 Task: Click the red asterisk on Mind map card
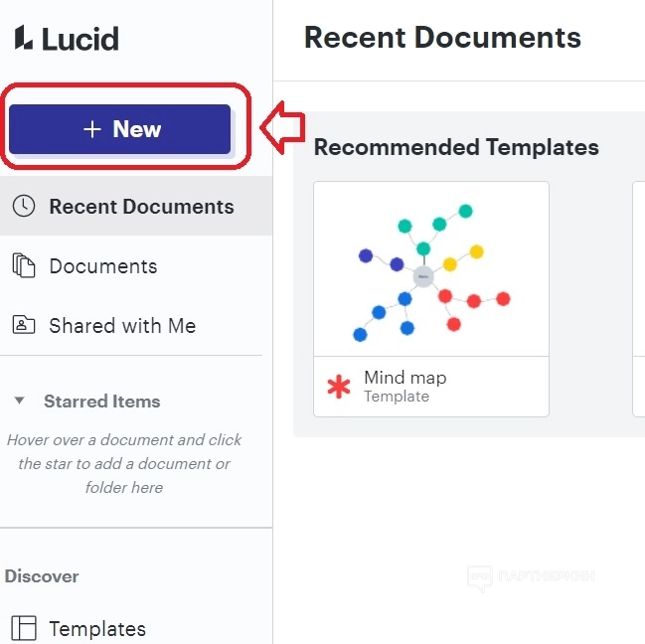(x=339, y=387)
